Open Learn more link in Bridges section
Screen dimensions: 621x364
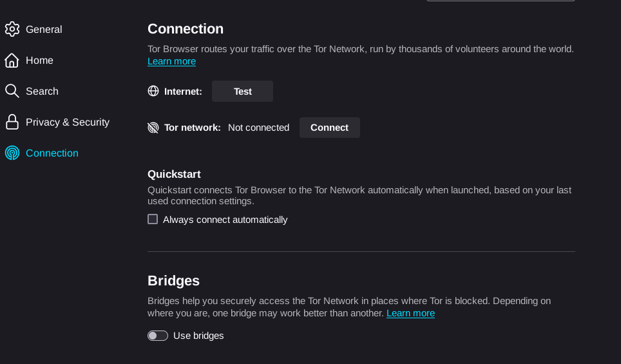tap(410, 313)
